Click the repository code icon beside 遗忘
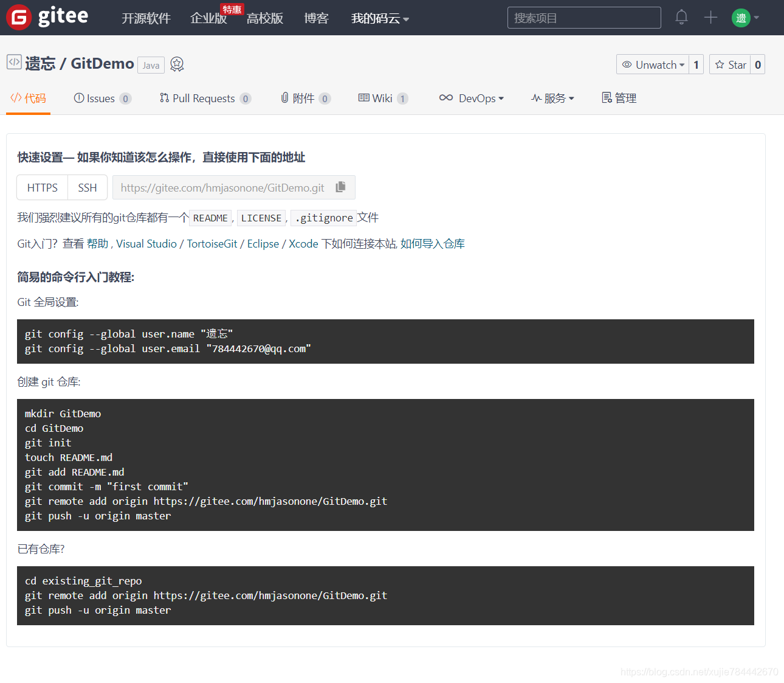The width and height of the screenshot is (784, 683). (14, 62)
